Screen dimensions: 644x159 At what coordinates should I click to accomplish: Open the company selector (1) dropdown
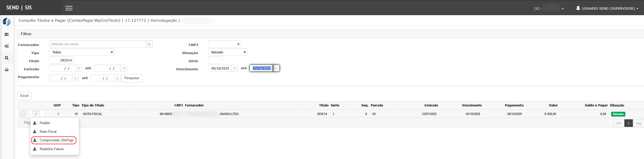coord(549,8)
